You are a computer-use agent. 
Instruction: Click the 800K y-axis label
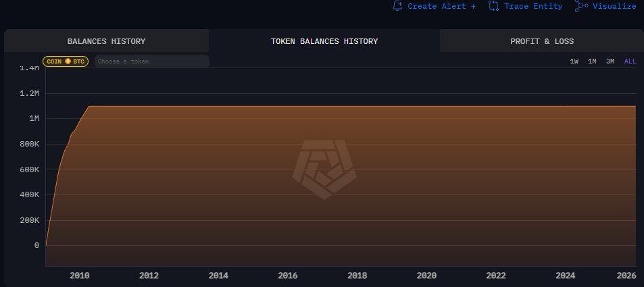(x=29, y=144)
